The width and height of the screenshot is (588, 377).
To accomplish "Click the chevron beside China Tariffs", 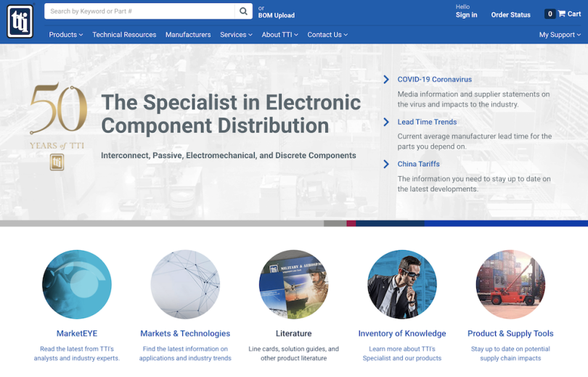I will click(386, 164).
